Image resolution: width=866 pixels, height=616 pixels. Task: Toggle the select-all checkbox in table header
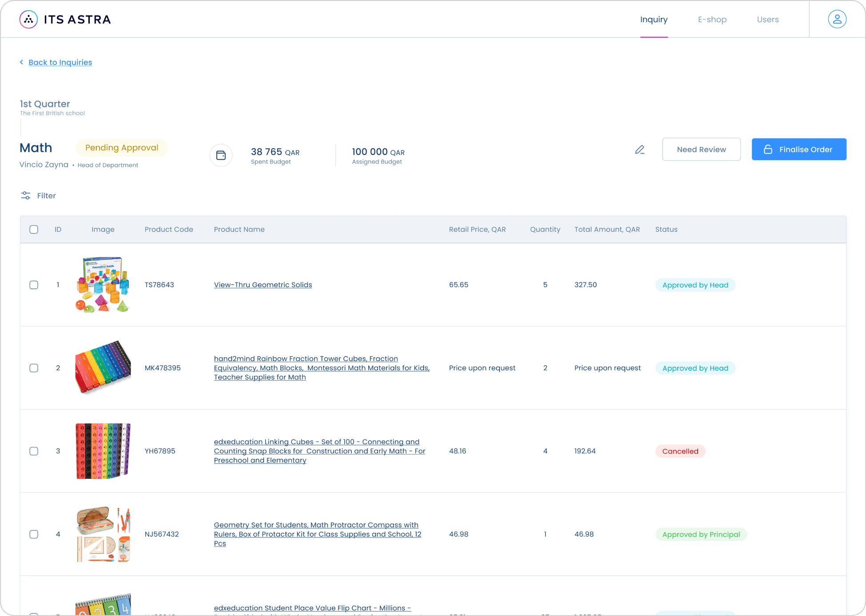point(34,229)
